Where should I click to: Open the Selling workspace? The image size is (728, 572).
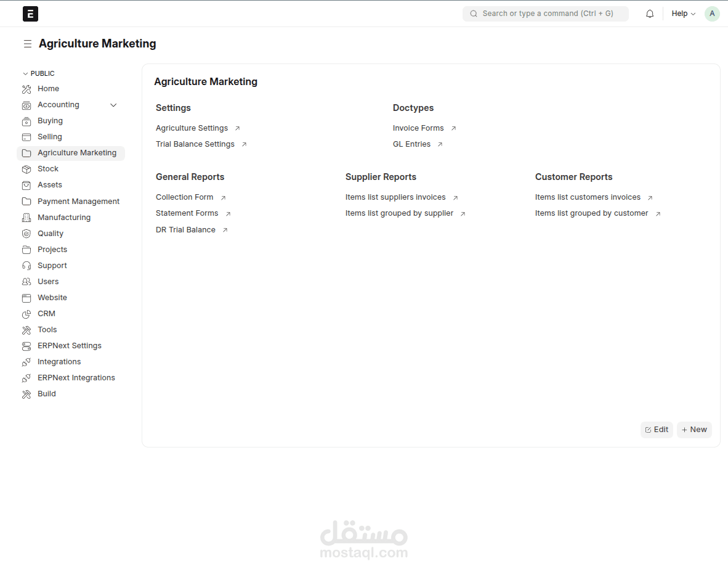(50, 136)
